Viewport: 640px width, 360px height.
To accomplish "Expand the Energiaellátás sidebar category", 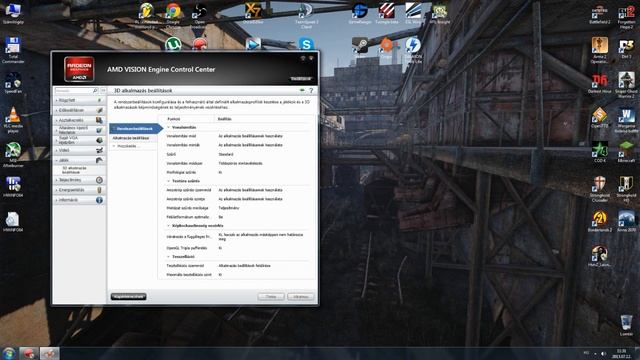I will pyautogui.click(x=79, y=190).
